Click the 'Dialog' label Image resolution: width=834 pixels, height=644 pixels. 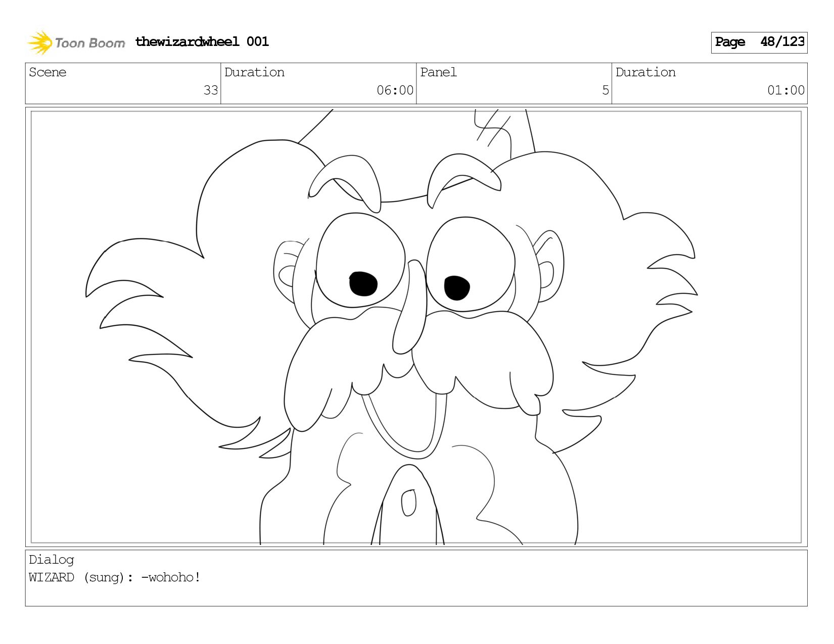(52, 560)
